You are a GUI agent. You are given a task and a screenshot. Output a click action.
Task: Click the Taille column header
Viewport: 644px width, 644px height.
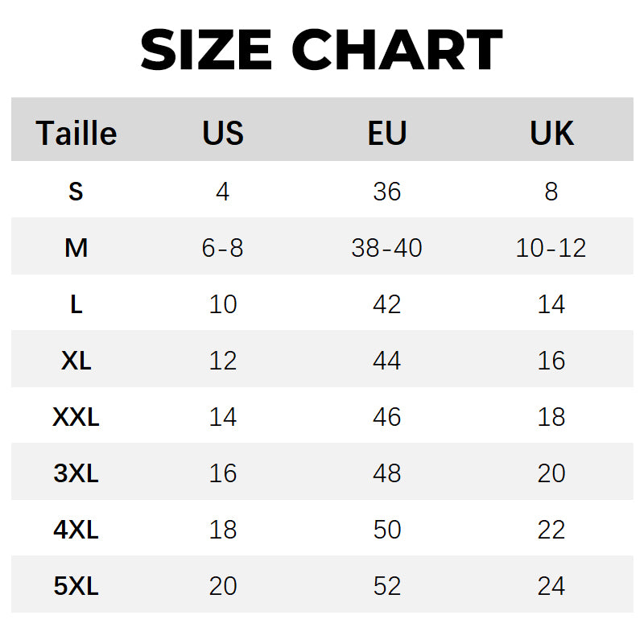click(x=76, y=133)
